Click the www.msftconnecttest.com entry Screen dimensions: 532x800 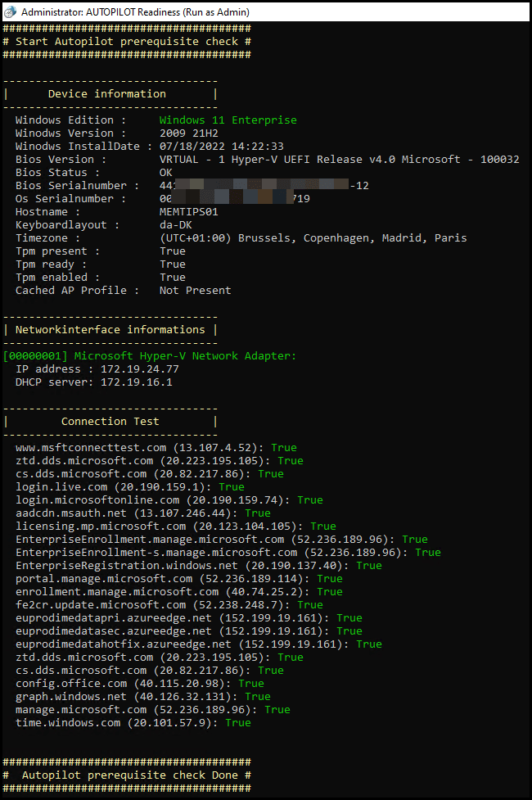pyautogui.click(x=156, y=447)
